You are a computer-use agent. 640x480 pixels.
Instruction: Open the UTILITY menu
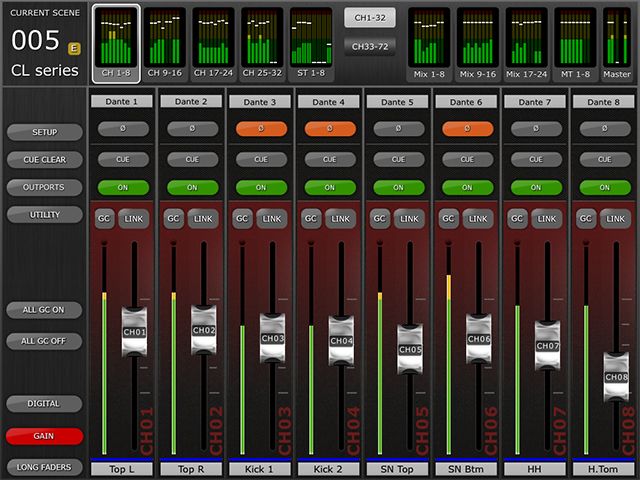44,215
